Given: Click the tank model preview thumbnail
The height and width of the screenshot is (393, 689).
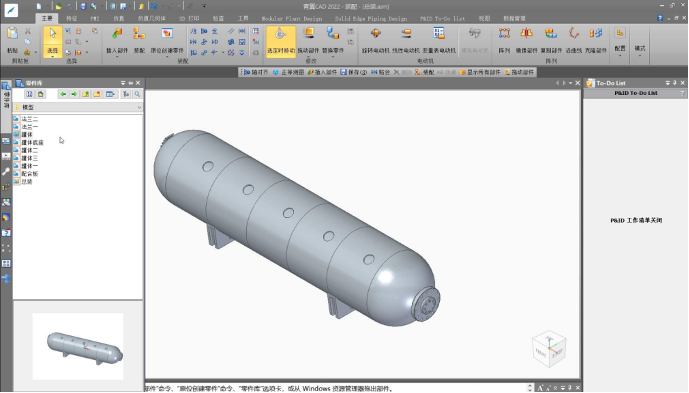Looking at the screenshot, I should (78, 346).
